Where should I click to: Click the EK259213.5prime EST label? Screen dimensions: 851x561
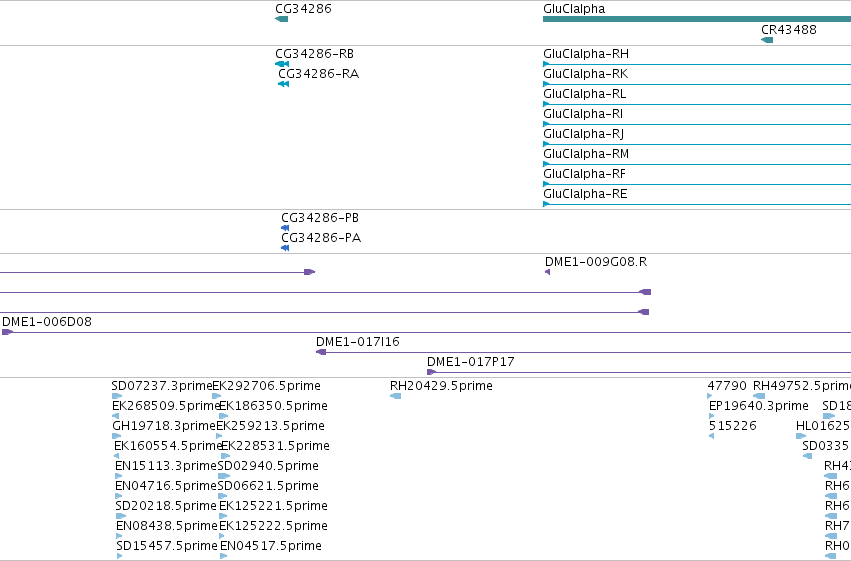(x=270, y=426)
